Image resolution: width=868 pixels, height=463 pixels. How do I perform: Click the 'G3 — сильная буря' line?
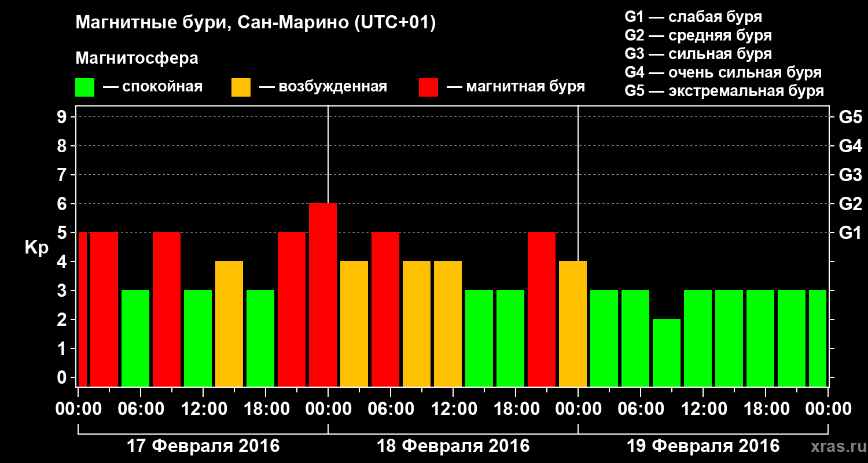698,54
